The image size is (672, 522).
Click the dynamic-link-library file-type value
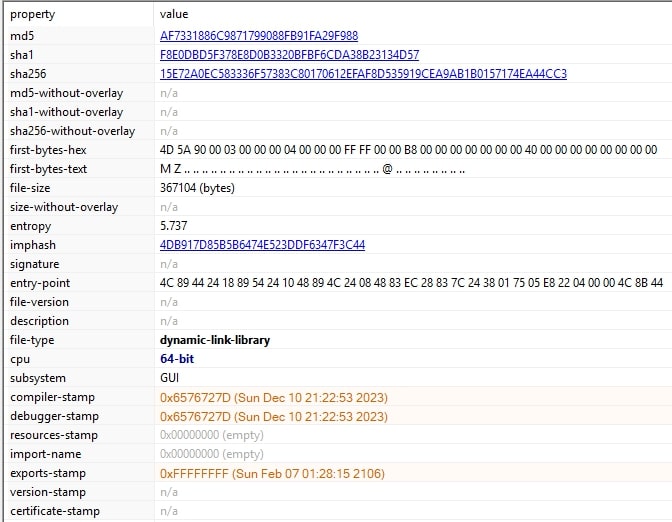(214, 340)
